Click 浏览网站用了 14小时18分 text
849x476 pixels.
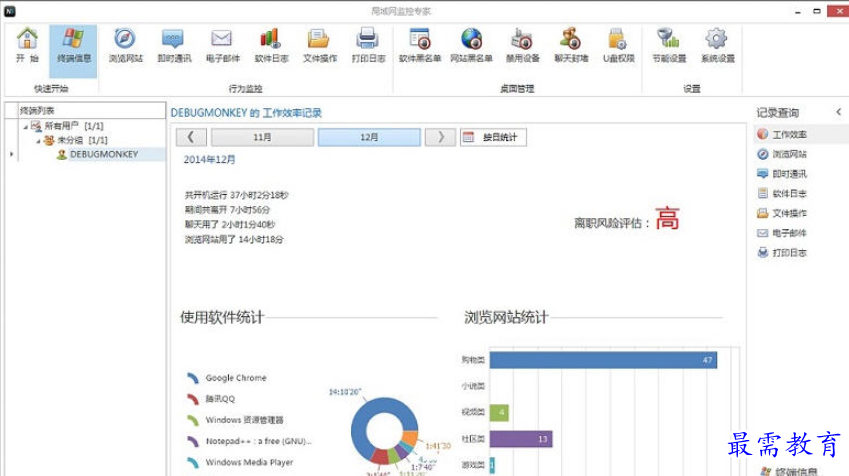234,239
